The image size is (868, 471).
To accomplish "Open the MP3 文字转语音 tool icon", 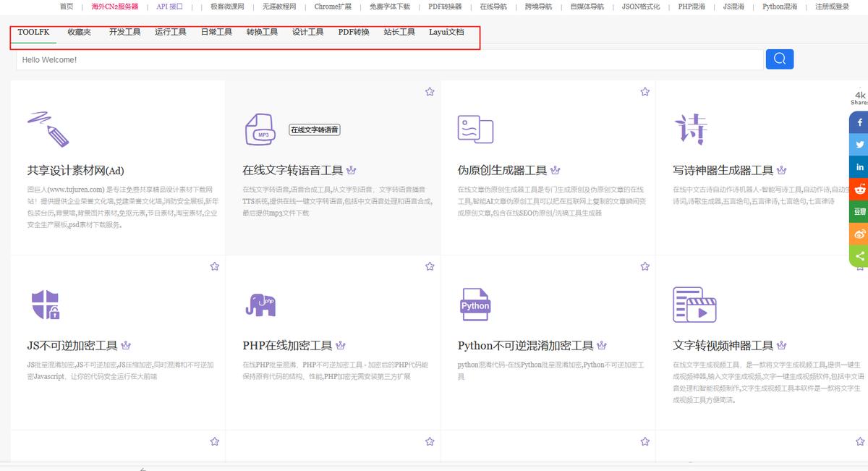I will pos(260,130).
